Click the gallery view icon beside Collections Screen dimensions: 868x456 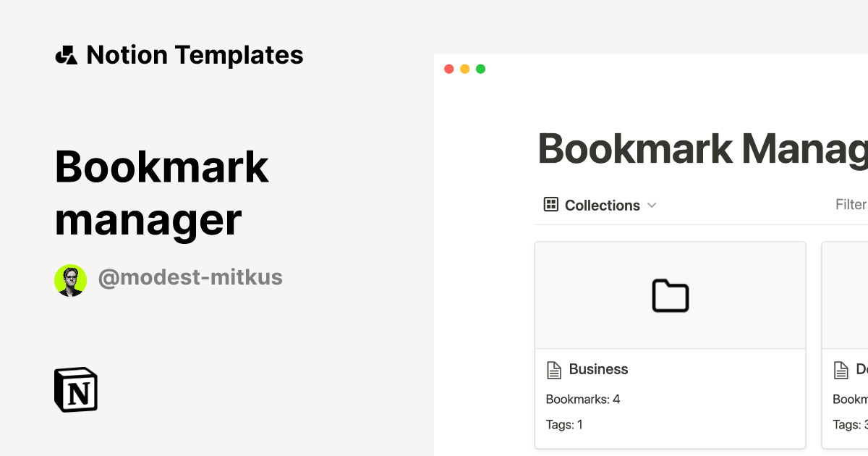(x=550, y=205)
